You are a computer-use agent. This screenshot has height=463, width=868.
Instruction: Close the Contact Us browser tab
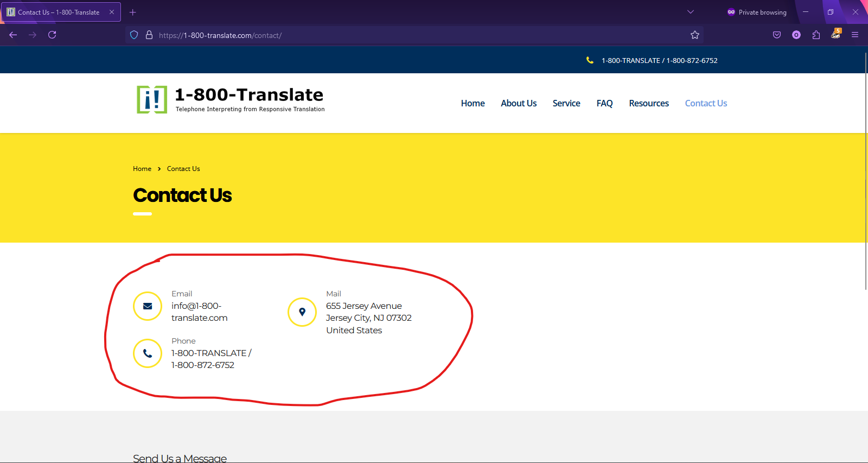click(x=112, y=12)
